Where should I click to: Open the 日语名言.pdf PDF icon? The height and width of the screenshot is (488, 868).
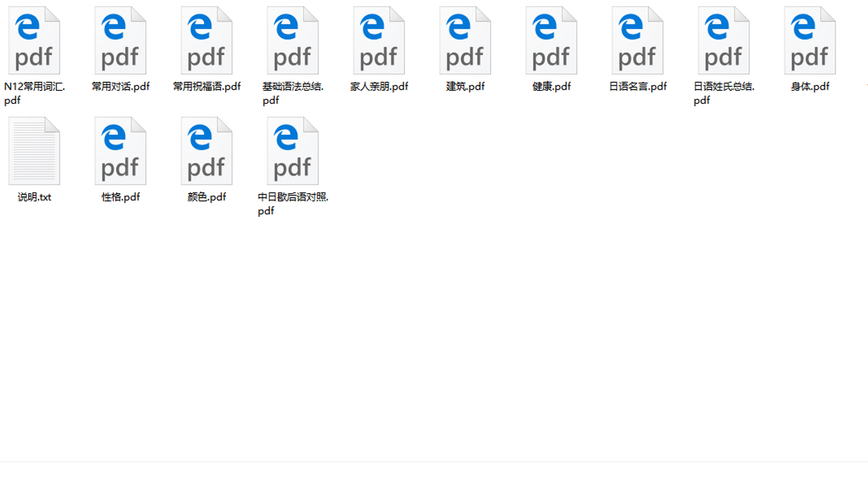click(x=638, y=39)
